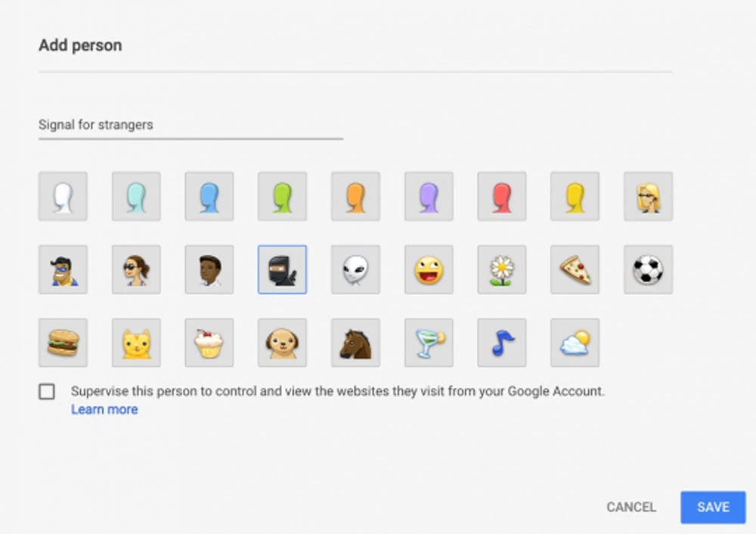Choose the cocktail glass avatar
The height and width of the screenshot is (534, 756).
coord(429,343)
